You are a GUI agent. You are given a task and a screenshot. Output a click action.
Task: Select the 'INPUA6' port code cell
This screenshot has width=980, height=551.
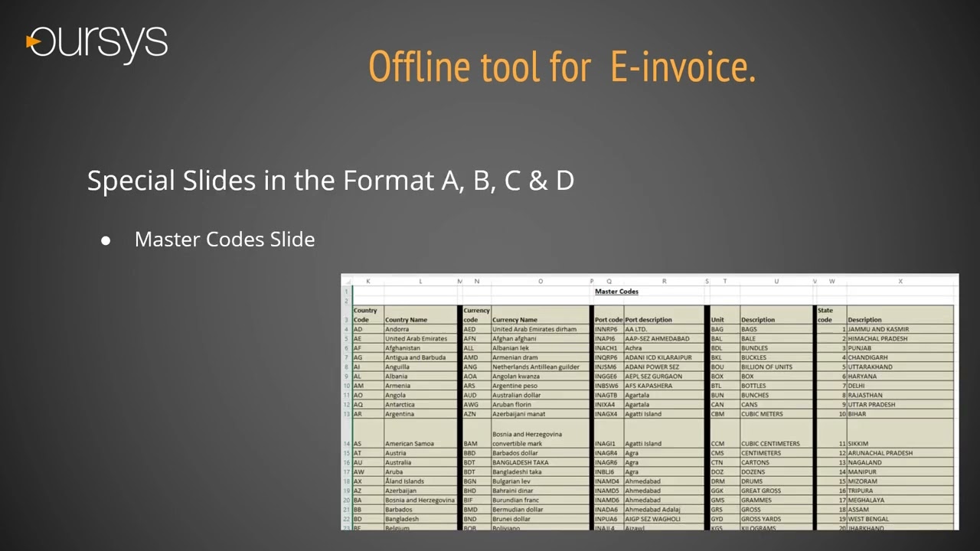(609, 519)
